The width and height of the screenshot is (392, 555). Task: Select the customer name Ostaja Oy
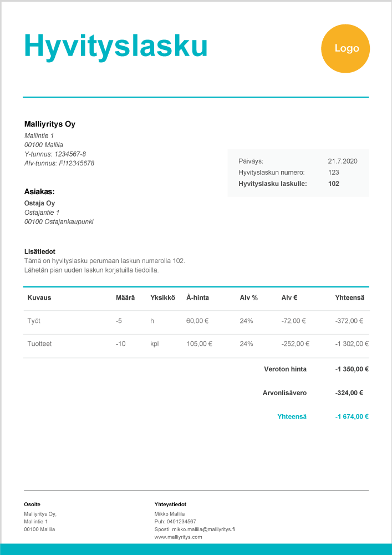pyautogui.click(x=39, y=203)
